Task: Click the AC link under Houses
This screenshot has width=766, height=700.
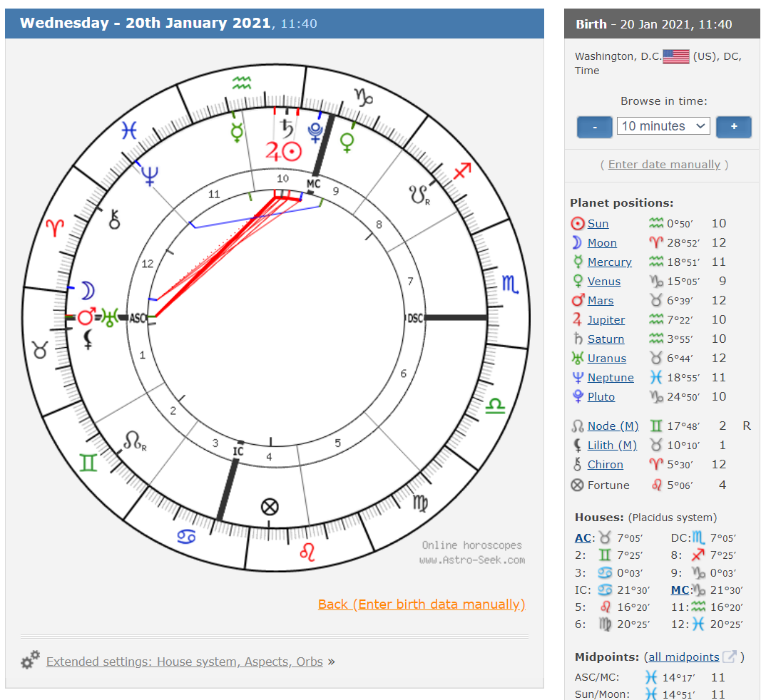Action: (583, 538)
